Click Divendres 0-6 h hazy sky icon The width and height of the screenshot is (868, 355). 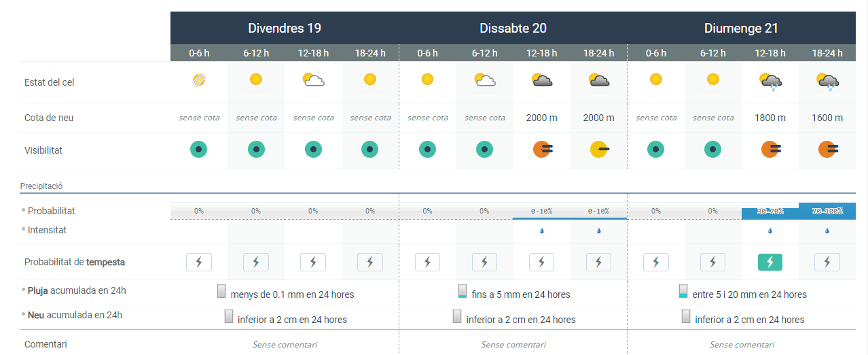[x=199, y=80]
